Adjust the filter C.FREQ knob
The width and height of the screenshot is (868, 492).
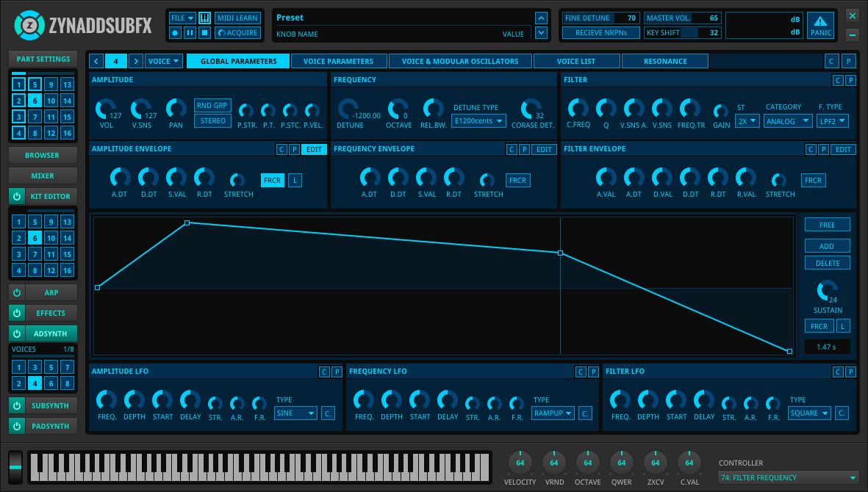(x=578, y=109)
